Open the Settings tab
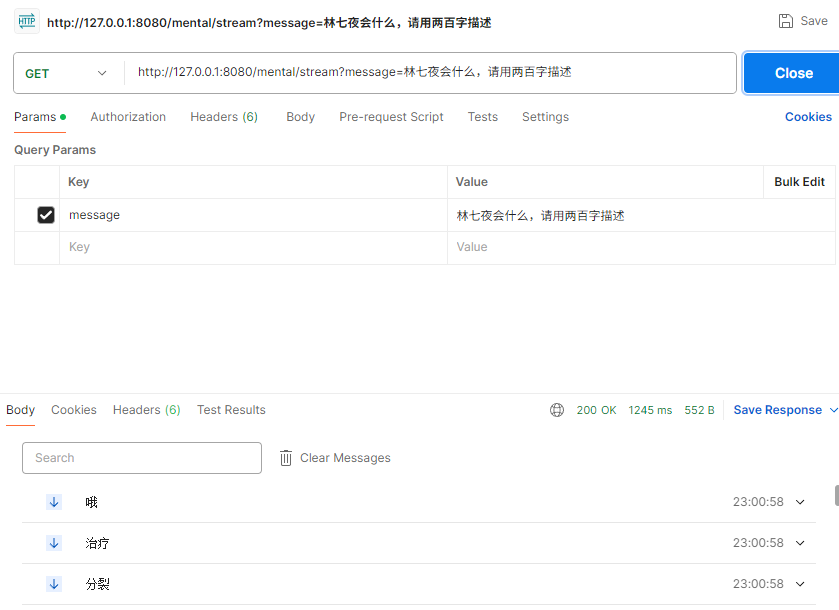Screen dimensions: 839x610 click(545, 117)
